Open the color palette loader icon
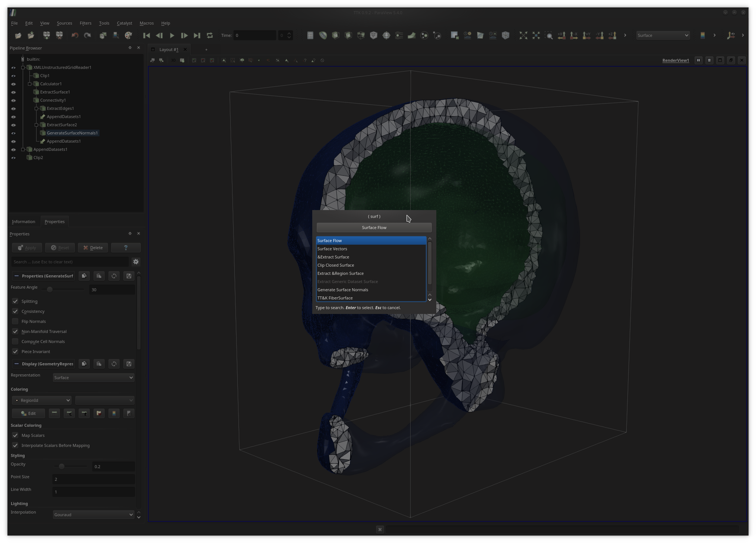The height and width of the screenshot is (543, 756). pos(128,35)
